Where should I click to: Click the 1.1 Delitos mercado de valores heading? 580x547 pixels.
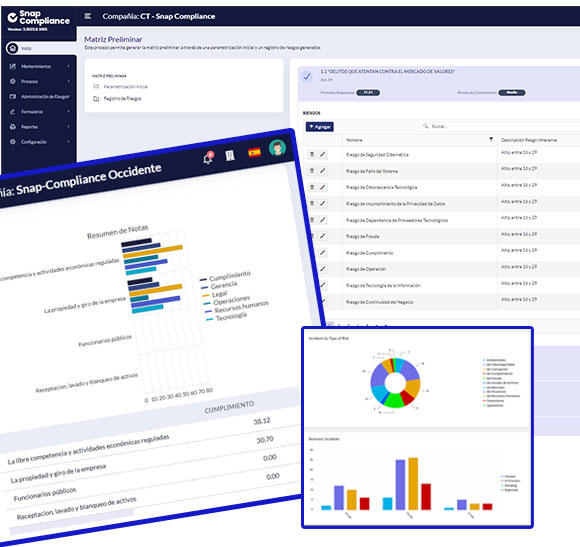click(387, 71)
